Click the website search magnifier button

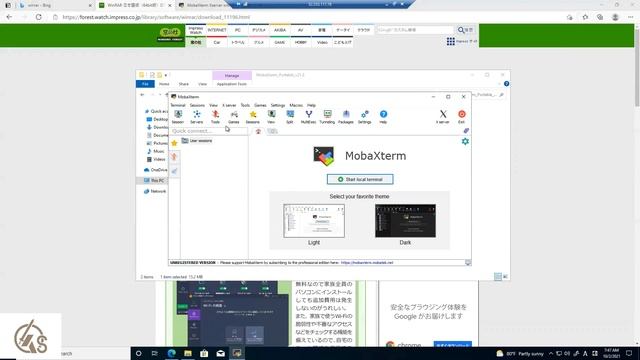465,30
